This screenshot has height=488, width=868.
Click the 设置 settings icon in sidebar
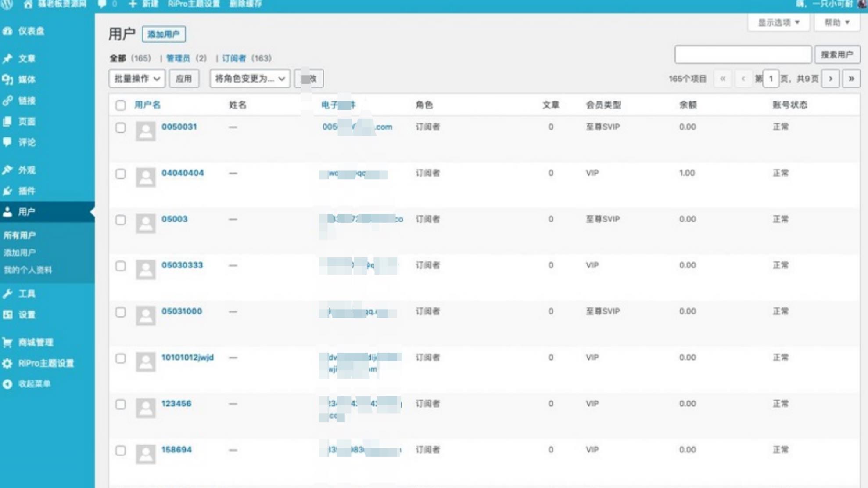coord(8,314)
